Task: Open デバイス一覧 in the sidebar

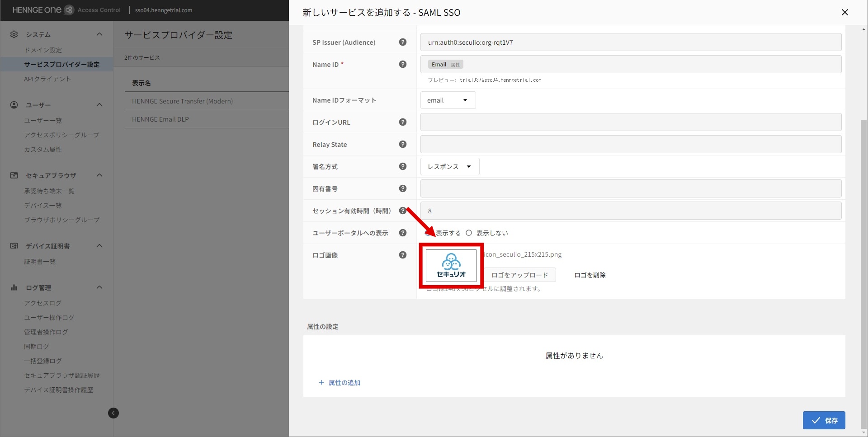Action: [x=43, y=206]
